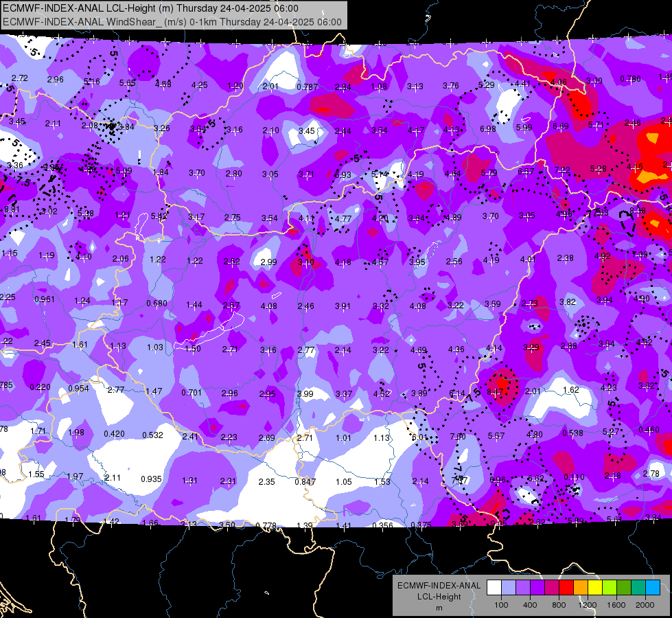Click the wind shear value 0.935
This screenshot has height=618, width=672.
pyautogui.click(x=151, y=479)
